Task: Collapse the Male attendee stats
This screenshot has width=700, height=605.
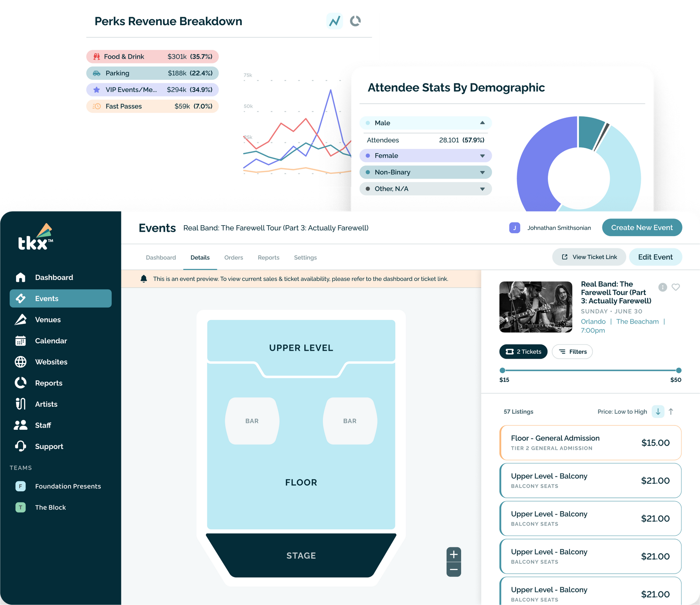Action: point(482,123)
